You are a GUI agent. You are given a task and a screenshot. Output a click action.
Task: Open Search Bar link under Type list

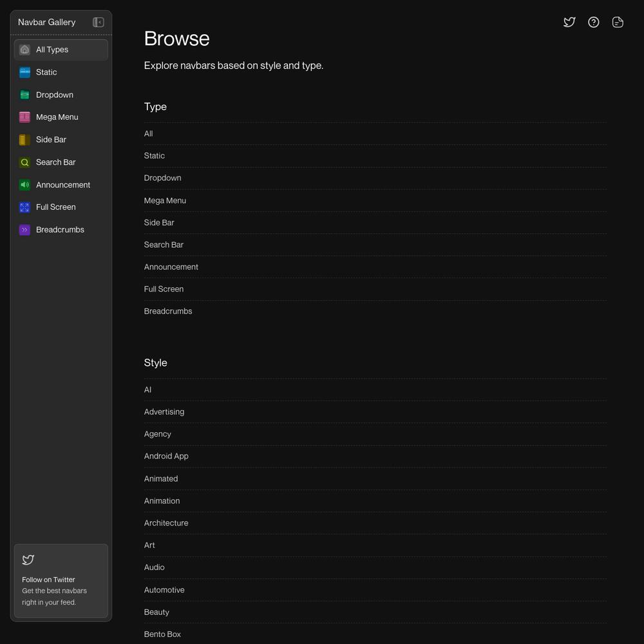(164, 245)
